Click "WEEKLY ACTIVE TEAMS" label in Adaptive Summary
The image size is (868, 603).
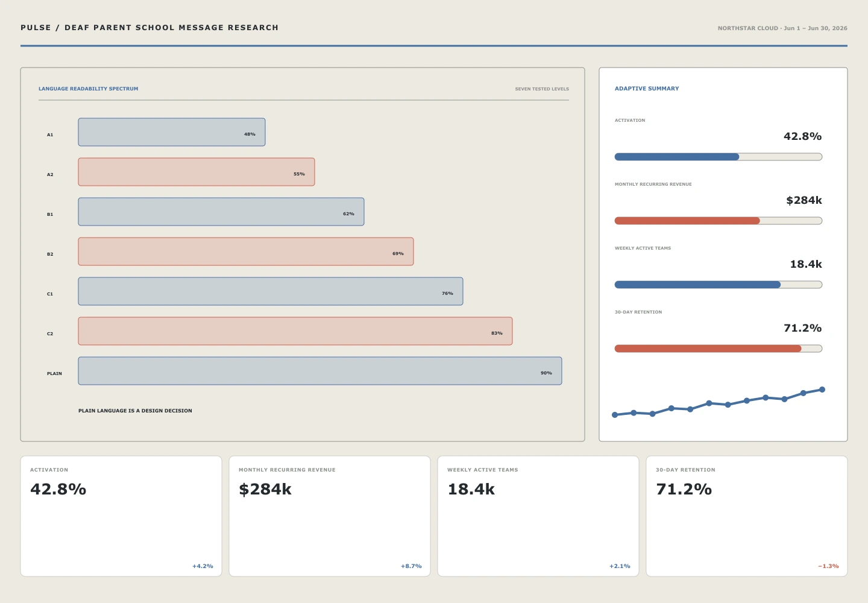click(643, 248)
